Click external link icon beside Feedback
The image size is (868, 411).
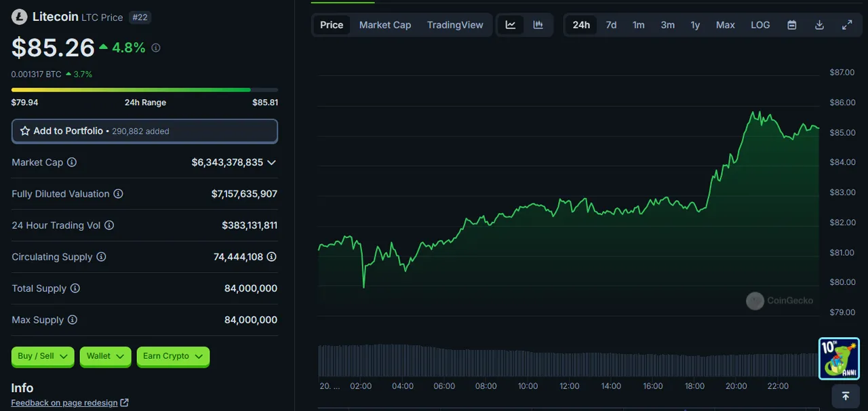pyautogui.click(x=124, y=403)
